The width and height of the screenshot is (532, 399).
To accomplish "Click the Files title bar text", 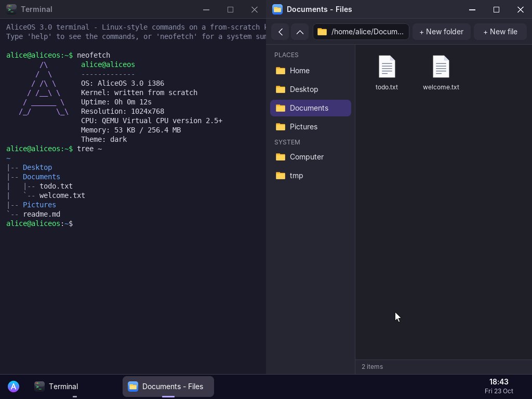I will click(x=320, y=9).
